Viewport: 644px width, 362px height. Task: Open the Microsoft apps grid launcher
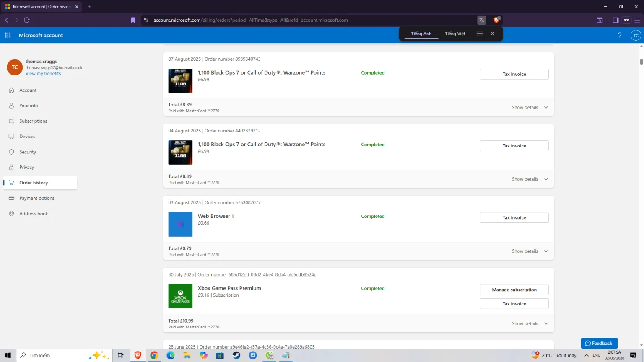coord(8,35)
